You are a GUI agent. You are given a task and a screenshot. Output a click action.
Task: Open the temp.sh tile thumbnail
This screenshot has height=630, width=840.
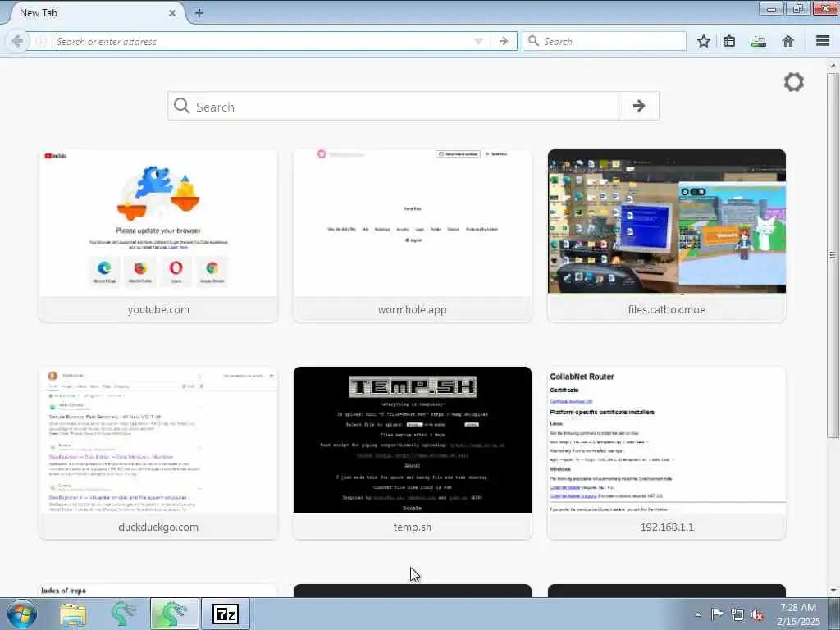pyautogui.click(x=413, y=440)
